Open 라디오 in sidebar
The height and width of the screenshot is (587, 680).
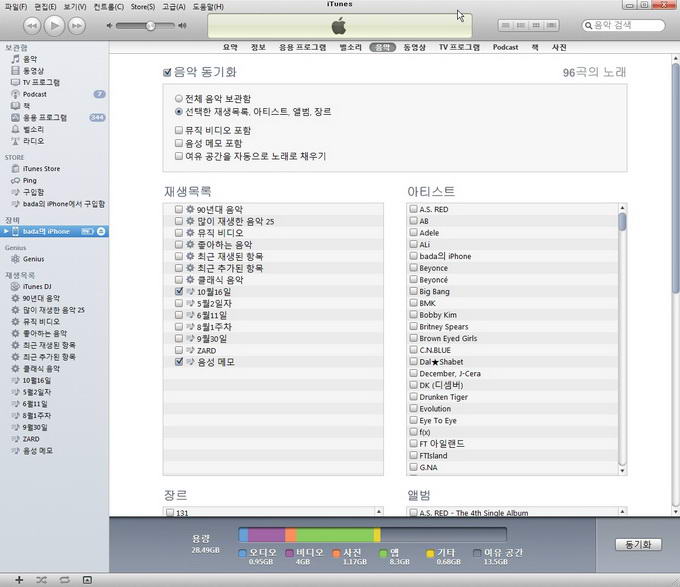tap(33, 141)
